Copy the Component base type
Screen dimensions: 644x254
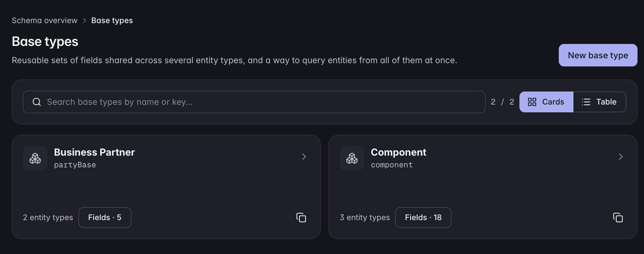click(x=618, y=218)
